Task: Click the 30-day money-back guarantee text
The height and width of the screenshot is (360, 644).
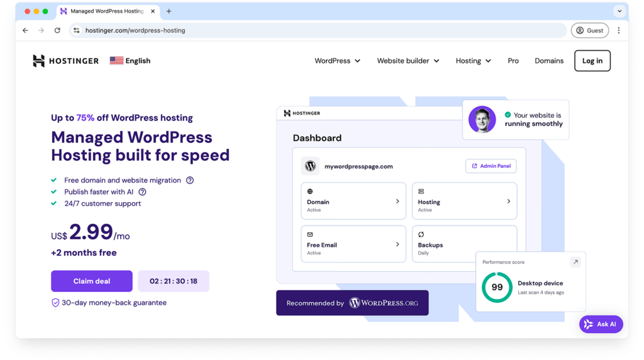Action: point(114,303)
